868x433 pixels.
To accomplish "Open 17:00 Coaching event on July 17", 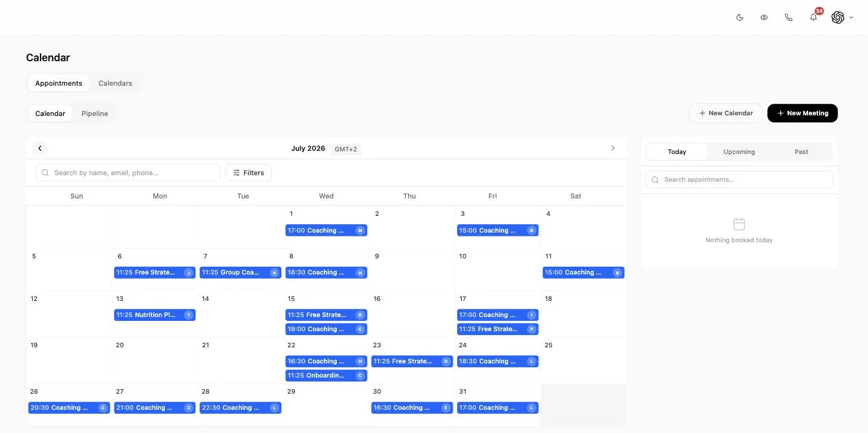I will (498, 315).
